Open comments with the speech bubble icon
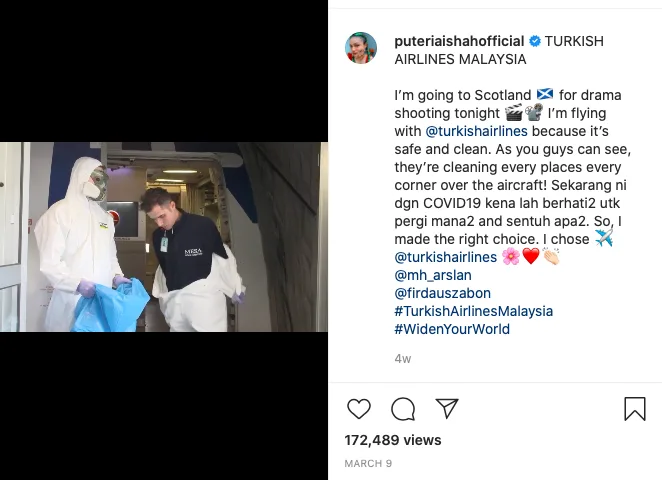Image resolution: width=662 pixels, height=480 pixels. point(403,409)
